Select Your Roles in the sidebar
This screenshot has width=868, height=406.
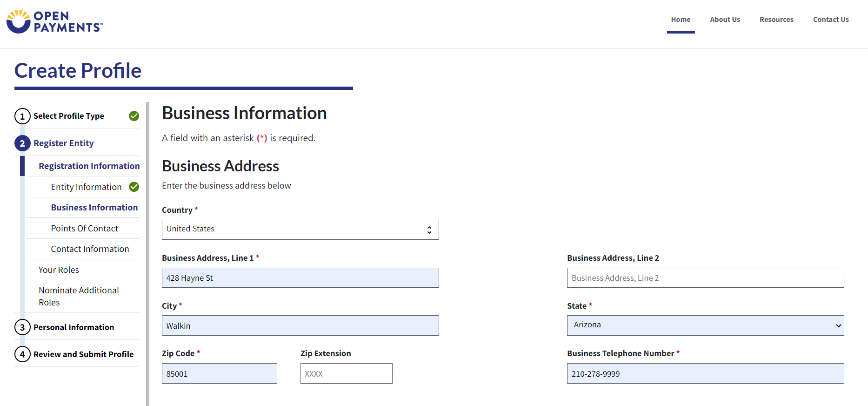[59, 270]
